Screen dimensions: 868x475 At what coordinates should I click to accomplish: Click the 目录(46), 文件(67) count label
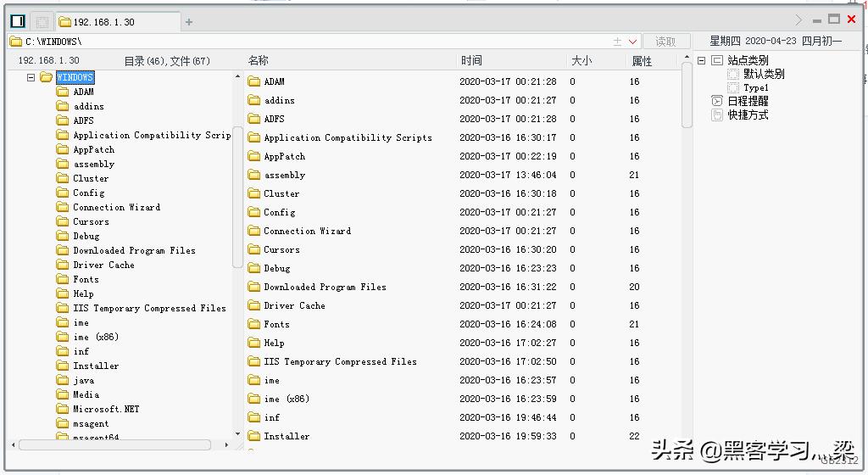click(x=167, y=61)
